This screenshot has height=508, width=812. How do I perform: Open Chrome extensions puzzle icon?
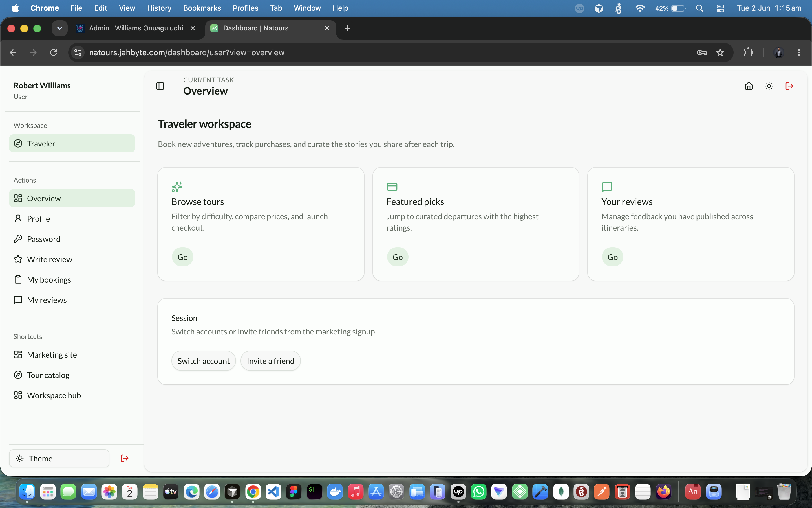tap(749, 52)
